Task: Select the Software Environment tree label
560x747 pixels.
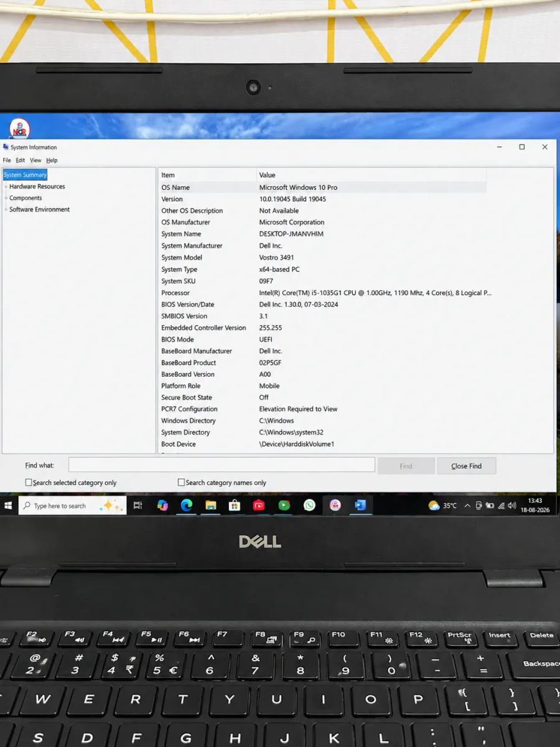Action: 40,210
